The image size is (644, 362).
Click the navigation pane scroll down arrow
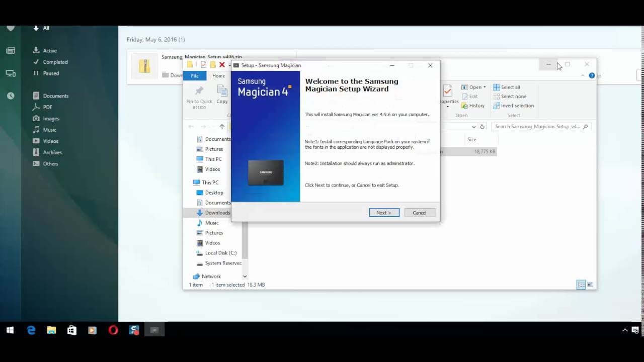point(245,277)
